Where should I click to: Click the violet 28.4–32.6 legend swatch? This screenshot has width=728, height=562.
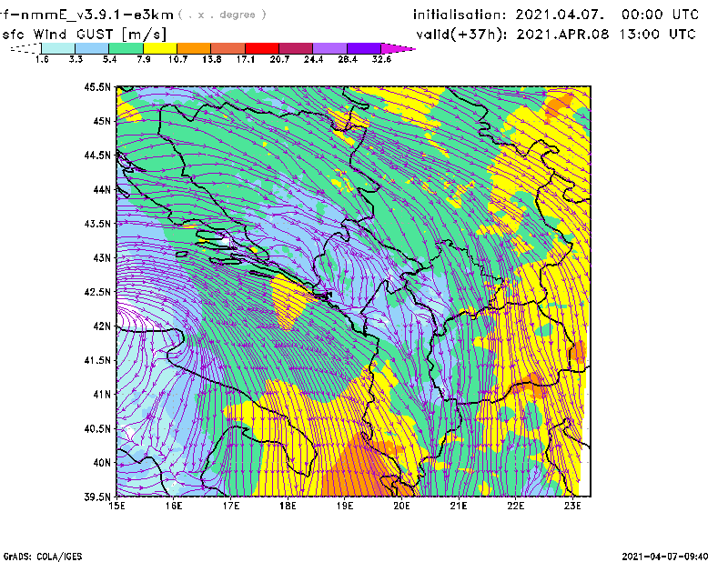(364, 48)
